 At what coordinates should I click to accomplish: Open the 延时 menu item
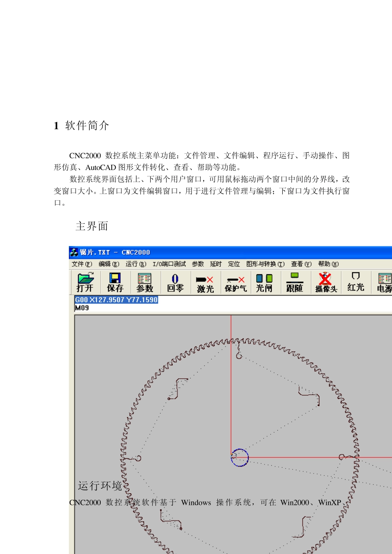[x=216, y=264]
